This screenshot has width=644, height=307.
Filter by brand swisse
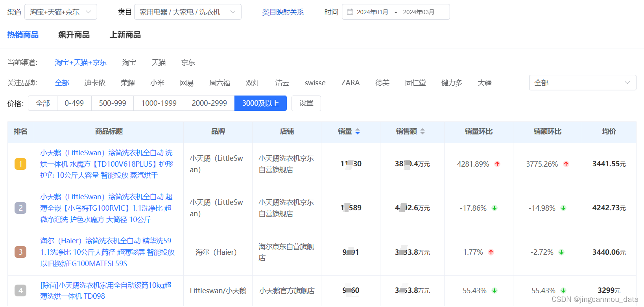315,83
